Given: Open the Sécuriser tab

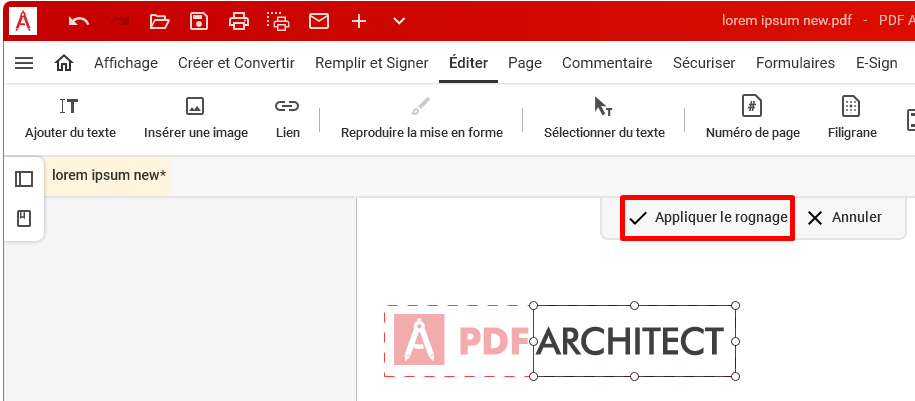Looking at the screenshot, I should click(x=704, y=63).
